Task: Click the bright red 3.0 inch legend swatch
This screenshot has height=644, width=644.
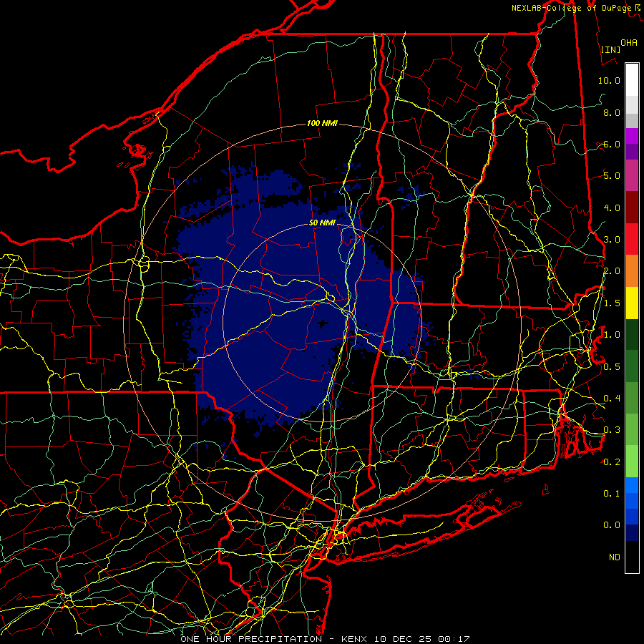Action: coord(632,239)
